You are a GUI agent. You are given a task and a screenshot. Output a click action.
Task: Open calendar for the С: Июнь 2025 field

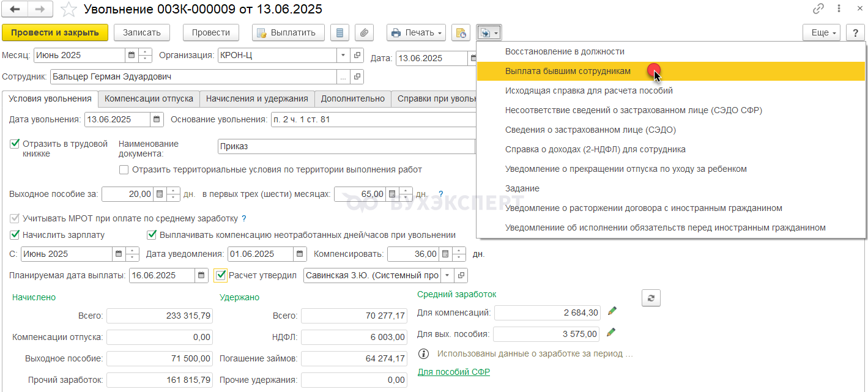click(119, 254)
